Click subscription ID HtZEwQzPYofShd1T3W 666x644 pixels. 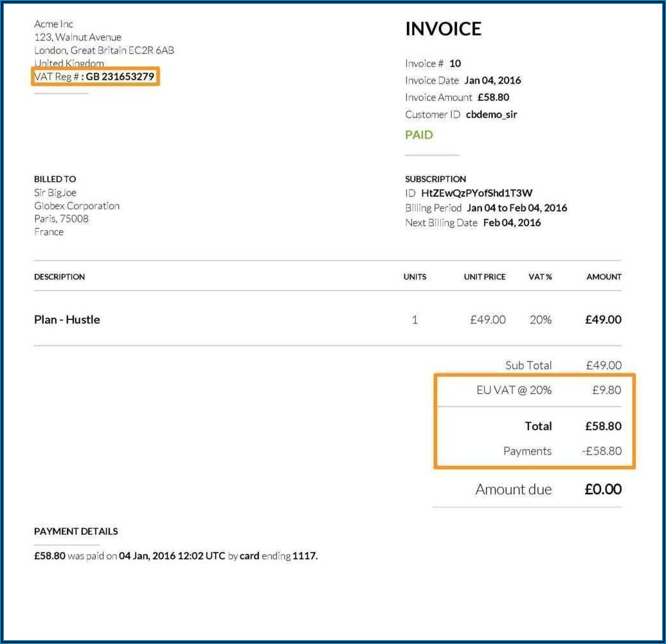(x=476, y=193)
